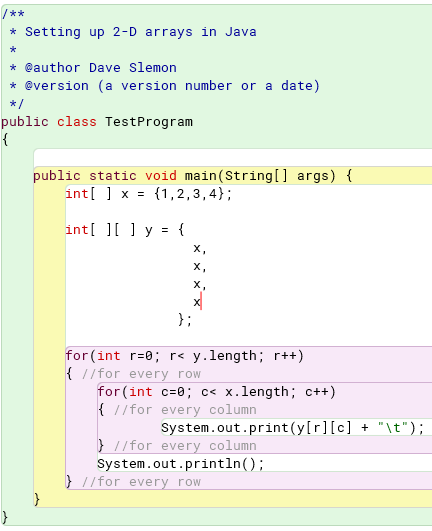The height and width of the screenshot is (531, 432).
Task: Click the closing '} //for every row' line
Action: [x=133, y=482]
